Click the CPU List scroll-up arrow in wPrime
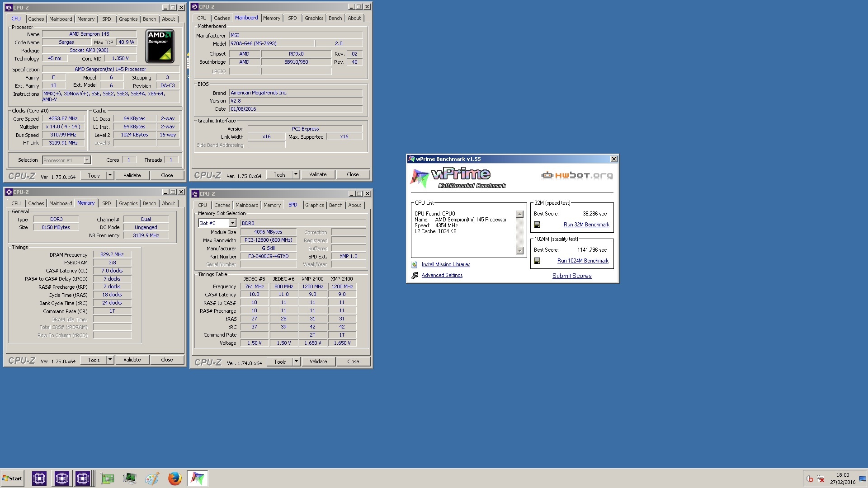This screenshot has height=488, width=868. tap(520, 214)
